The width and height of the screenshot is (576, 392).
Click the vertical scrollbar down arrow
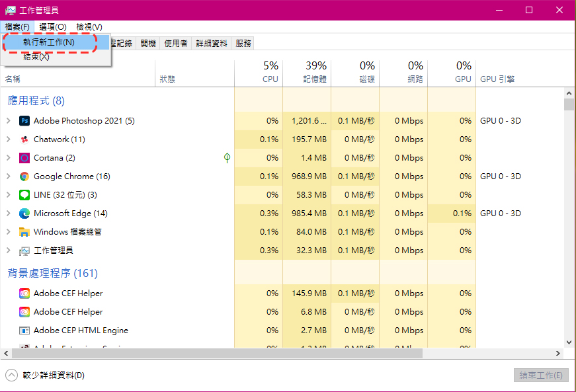click(569, 342)
